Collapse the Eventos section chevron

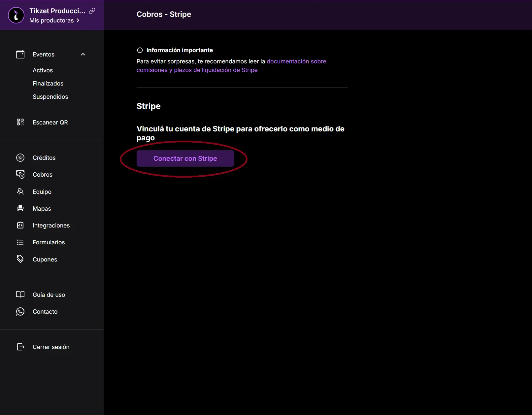(x=83, y=54)
